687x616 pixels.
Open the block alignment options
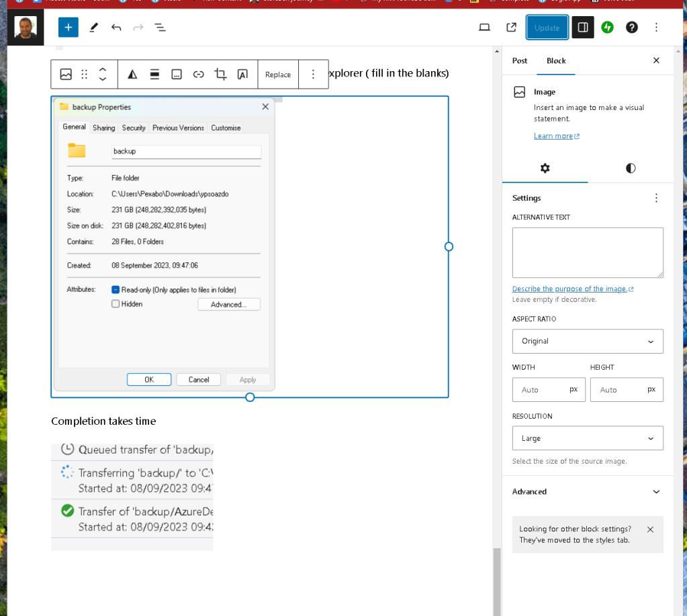click(x=154, y=74)
